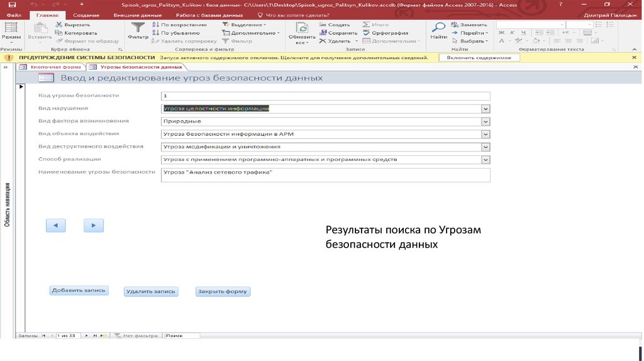The image size is (644, 361).
Task: Open the Вид объекта воздействия dropdown
Action: [485, 134]
